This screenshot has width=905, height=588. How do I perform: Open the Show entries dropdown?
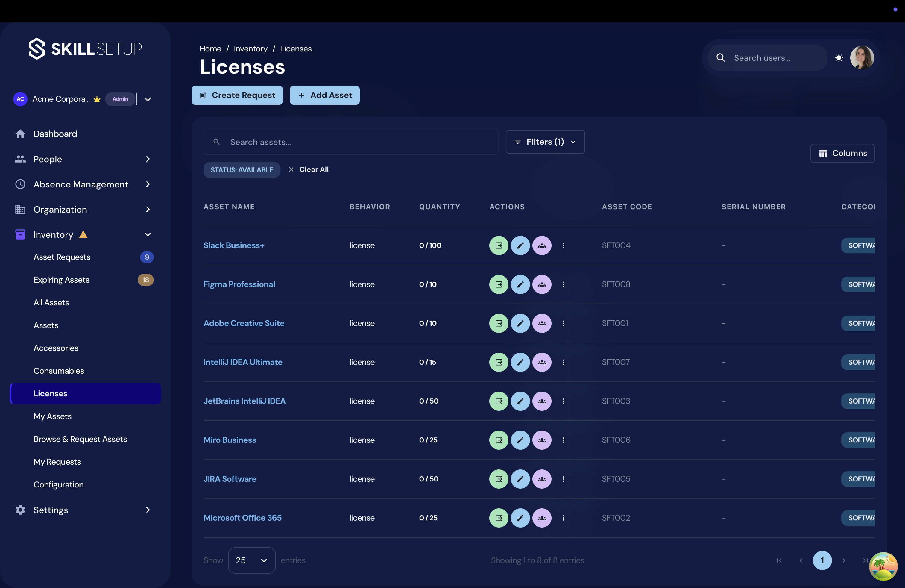(x=251, y=560)
